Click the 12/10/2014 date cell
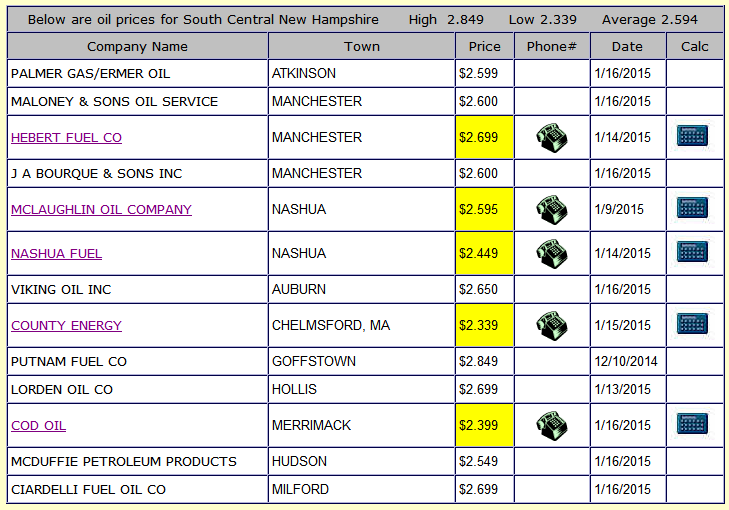This screenshot has width=729, height=510. point(626,361)
